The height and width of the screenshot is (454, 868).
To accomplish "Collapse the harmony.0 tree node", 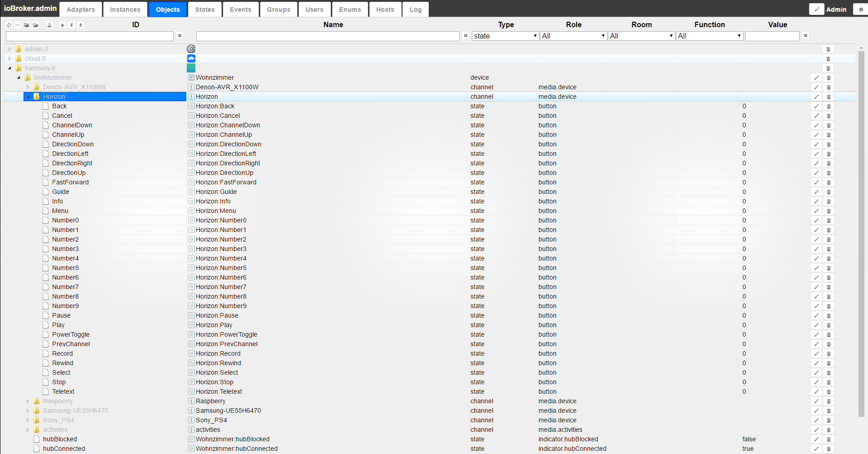I will click(x=10, y=68).
